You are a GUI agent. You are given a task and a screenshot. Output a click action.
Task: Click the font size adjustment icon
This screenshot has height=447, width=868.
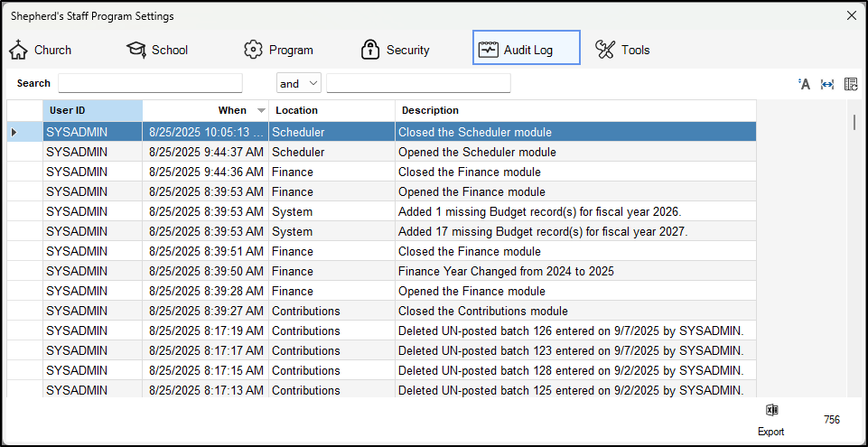tap(804, 84)
